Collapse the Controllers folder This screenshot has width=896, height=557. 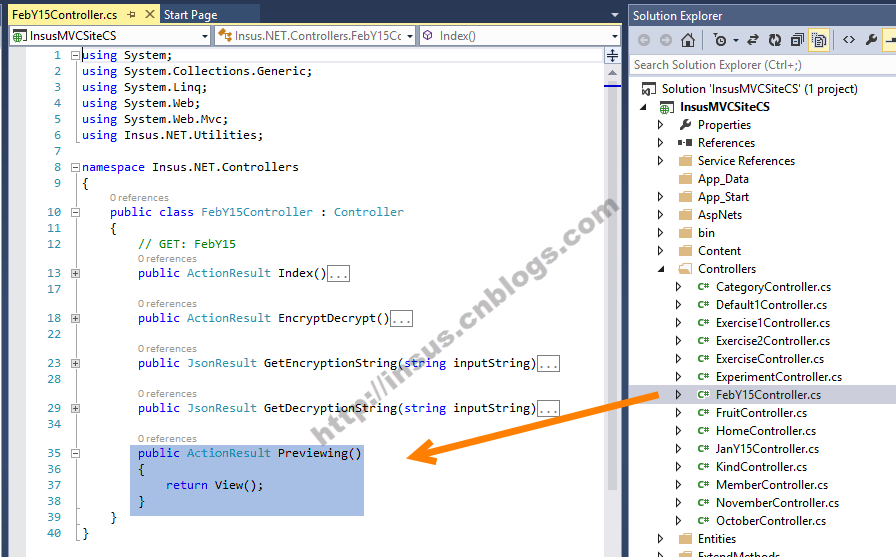click(x=661, y=269)
